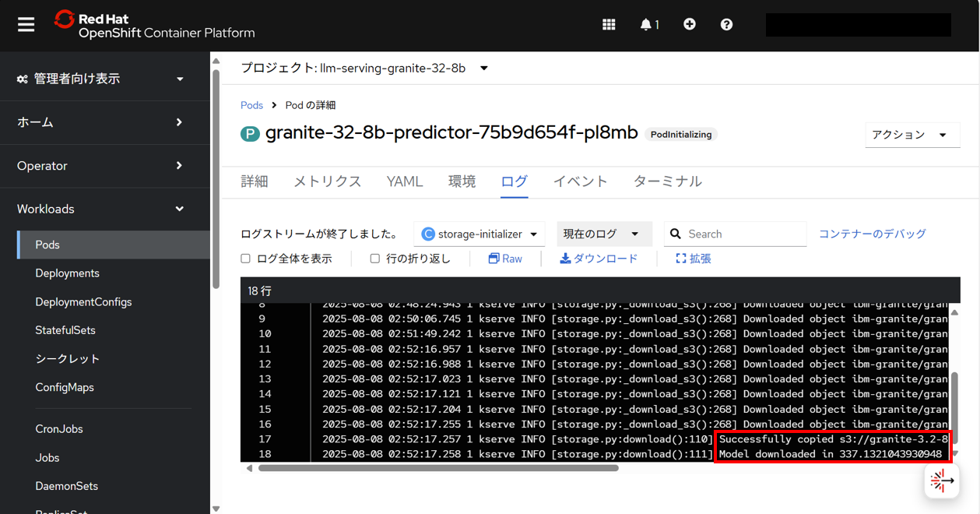This screenshot has width=980, height=514.
Task: Click the Raw link
Action: coord(512,259)
